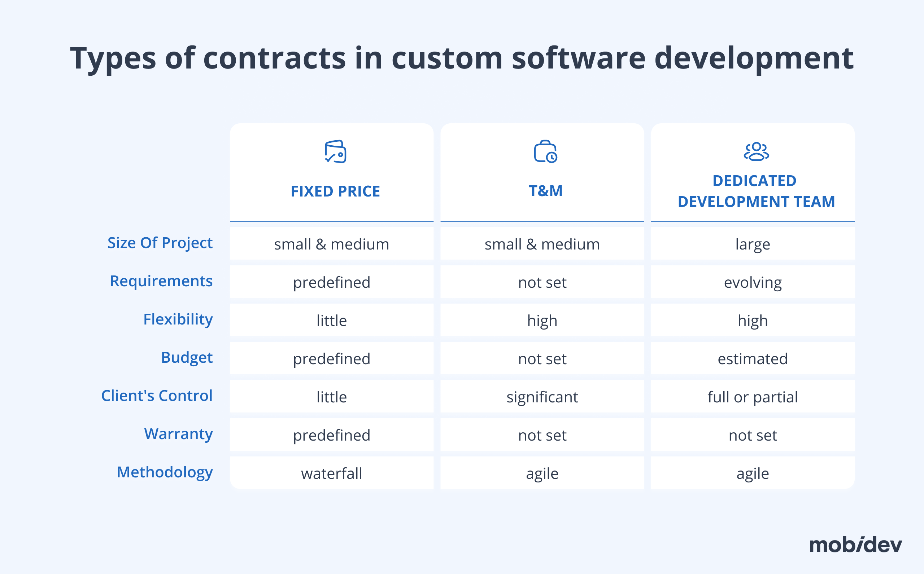This screenshot has height=574, width=924.
Task: Select the Flexibility row label
Action: pyautogui.click(x=178, y=320)
